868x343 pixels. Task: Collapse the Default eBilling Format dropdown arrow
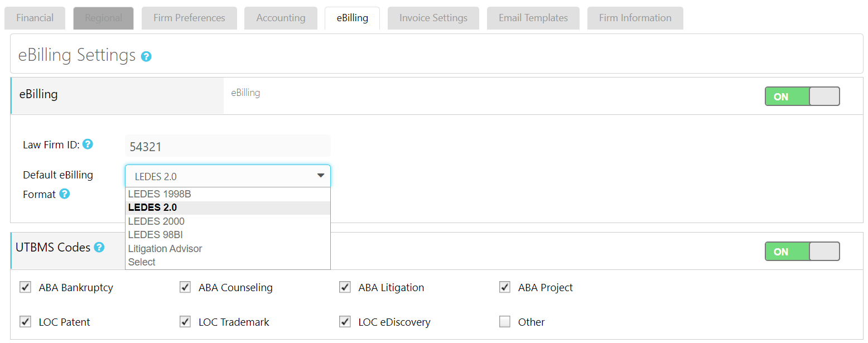click(321, 176)
